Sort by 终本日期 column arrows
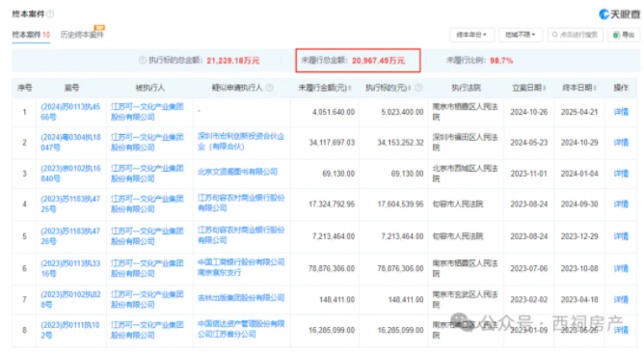 click(595, 88)
